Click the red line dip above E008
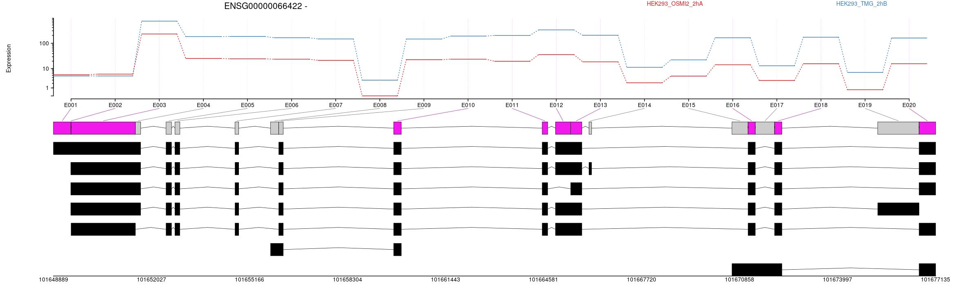Viewport: 980px width, 286px height. 380,96
